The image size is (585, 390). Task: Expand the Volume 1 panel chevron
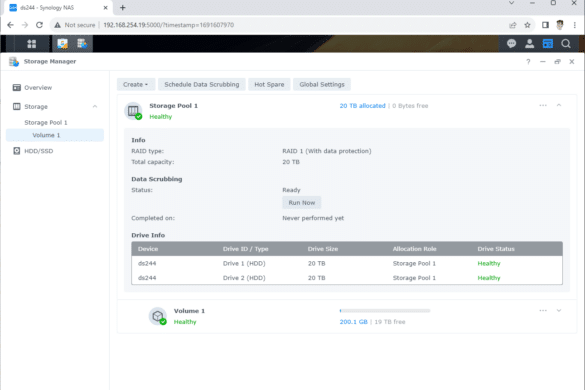(559, 311)
